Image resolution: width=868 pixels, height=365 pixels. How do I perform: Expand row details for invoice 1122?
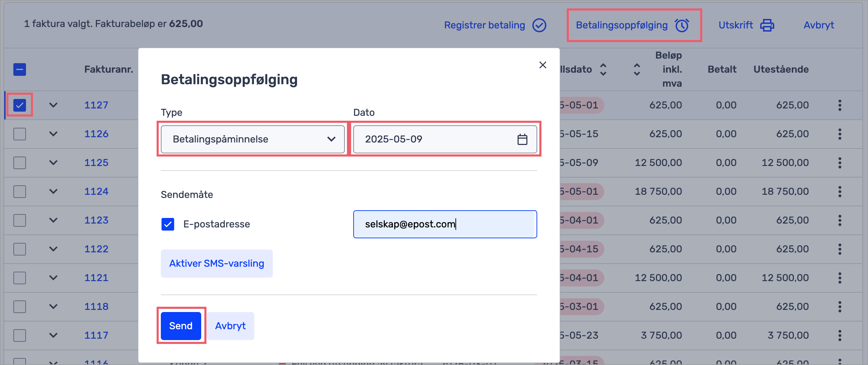pos(53,249)
